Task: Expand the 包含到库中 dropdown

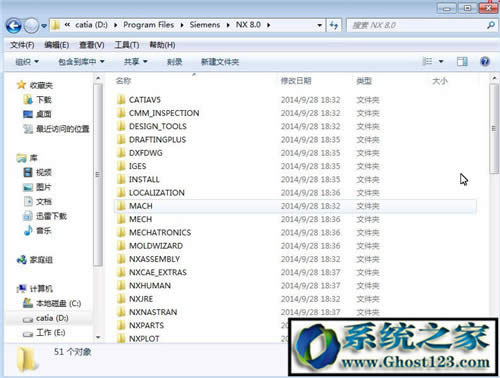Action: tap(81, 61)
